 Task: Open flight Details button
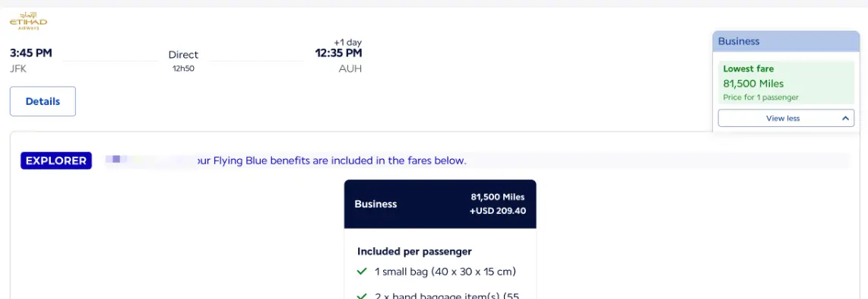[43, 101]
